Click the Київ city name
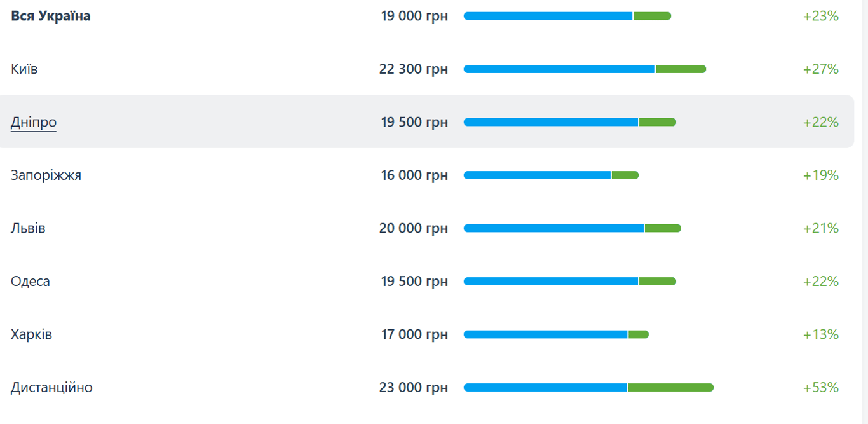This screenshot has width=868, height=424. tap(24, 69)
